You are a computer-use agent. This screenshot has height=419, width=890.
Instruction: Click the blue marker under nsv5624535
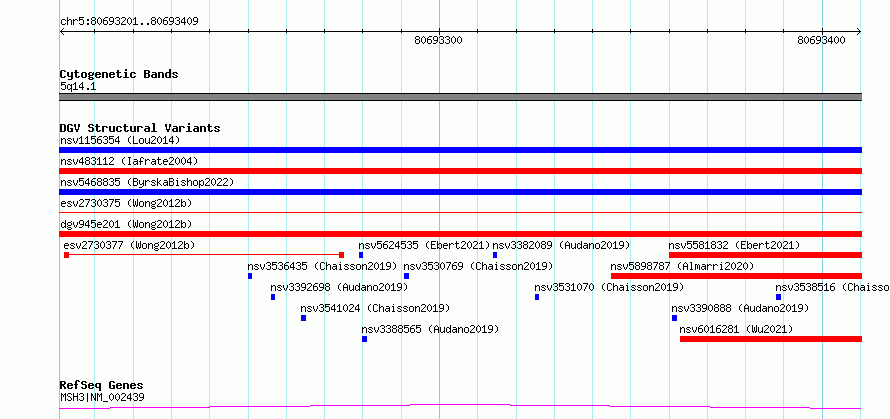[361, 255]
